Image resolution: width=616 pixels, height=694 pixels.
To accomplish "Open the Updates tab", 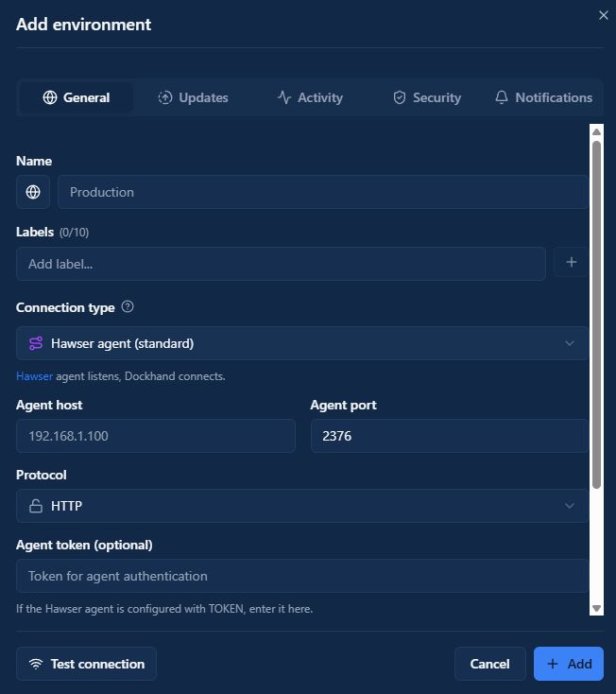I will (193, 97).
